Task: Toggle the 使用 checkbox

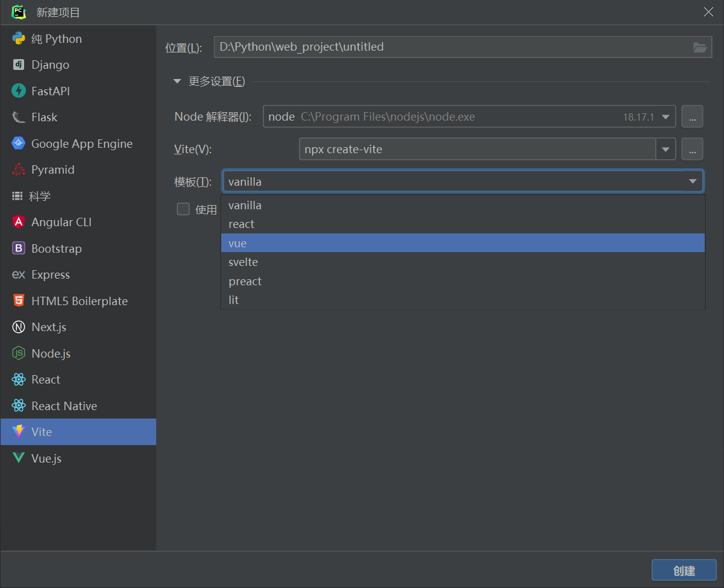Action: [183, 209]
